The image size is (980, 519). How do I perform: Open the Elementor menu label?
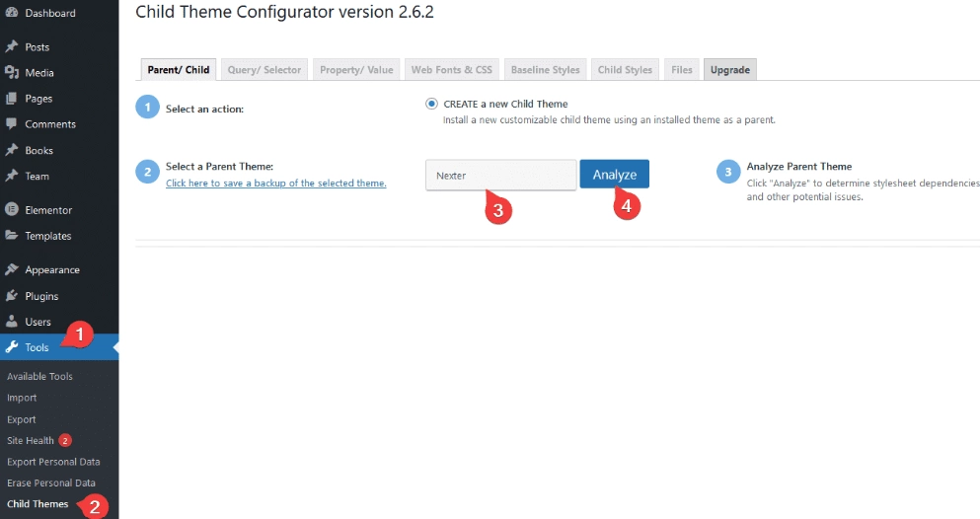point(48,210)
